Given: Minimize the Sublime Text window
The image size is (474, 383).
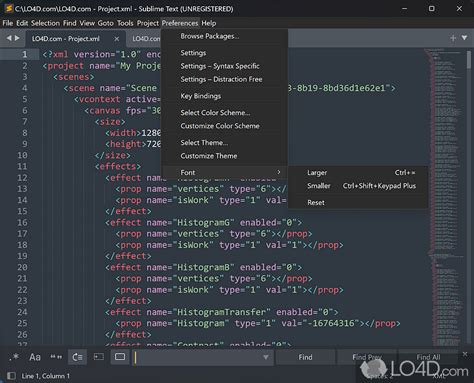Looking at the screenshot, I should (x=404, y=9).
